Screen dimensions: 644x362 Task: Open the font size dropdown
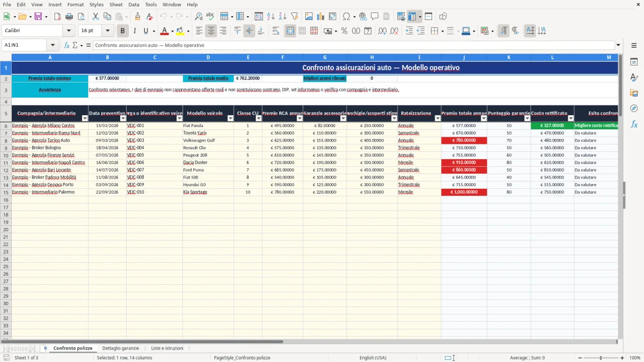[x=107, y=31]
